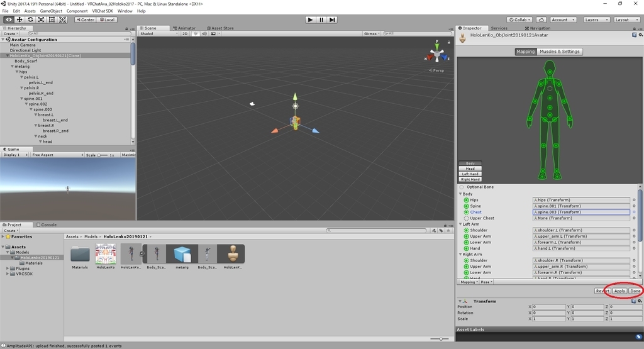Select the Rect transform tool
644x349 pixels.
point(52,19)
